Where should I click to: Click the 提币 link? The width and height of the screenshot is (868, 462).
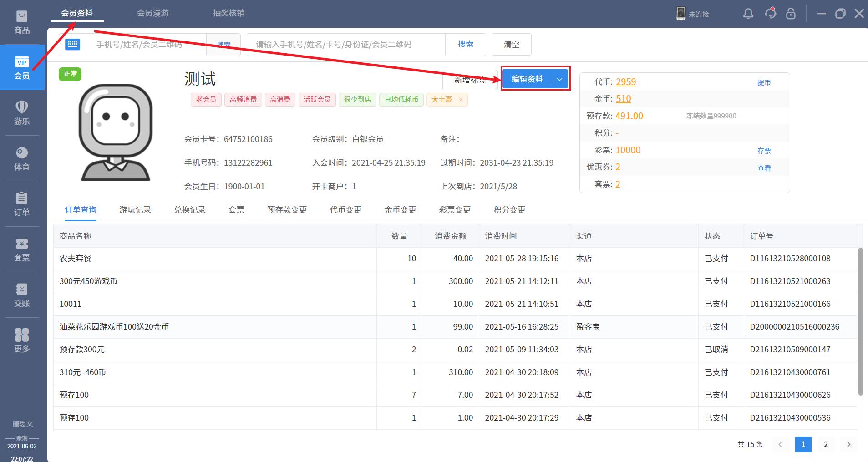point(764,82)
